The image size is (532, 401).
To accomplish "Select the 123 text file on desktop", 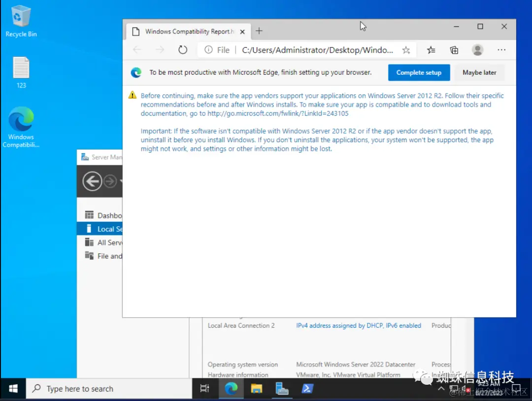I will pyautogui.click(x=21, y=72).
